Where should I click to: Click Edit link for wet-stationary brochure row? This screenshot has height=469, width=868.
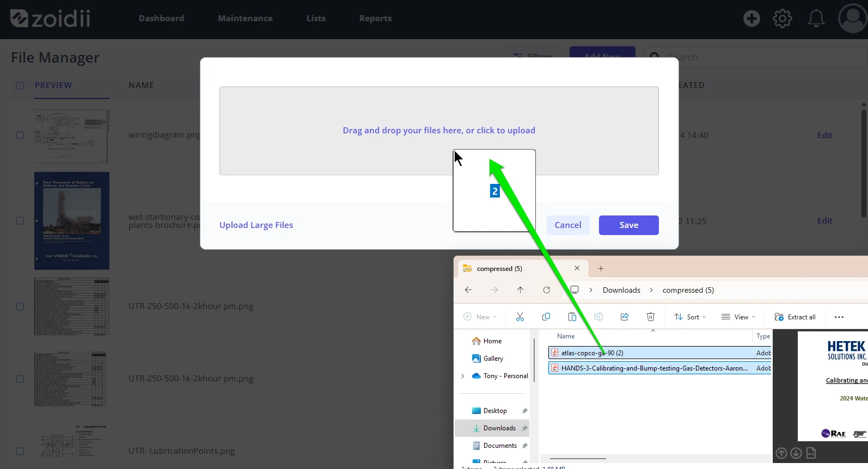click(824, 221)
